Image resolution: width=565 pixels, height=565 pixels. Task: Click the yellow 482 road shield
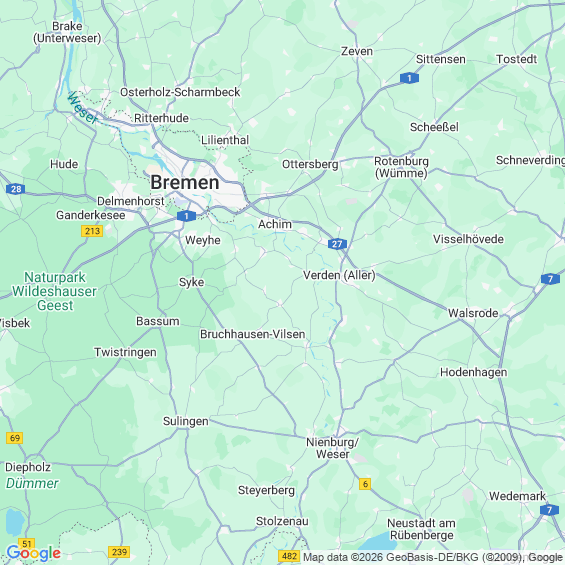coord(289,556)
